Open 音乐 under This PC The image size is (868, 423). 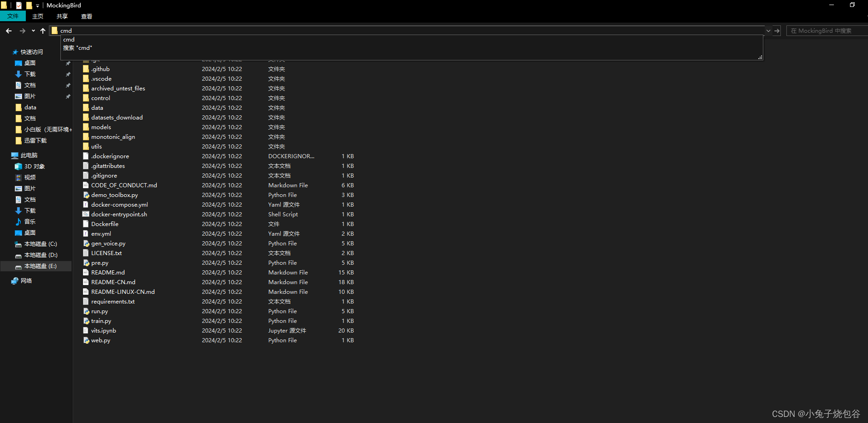pyautogui.click(x=30, y=222)
